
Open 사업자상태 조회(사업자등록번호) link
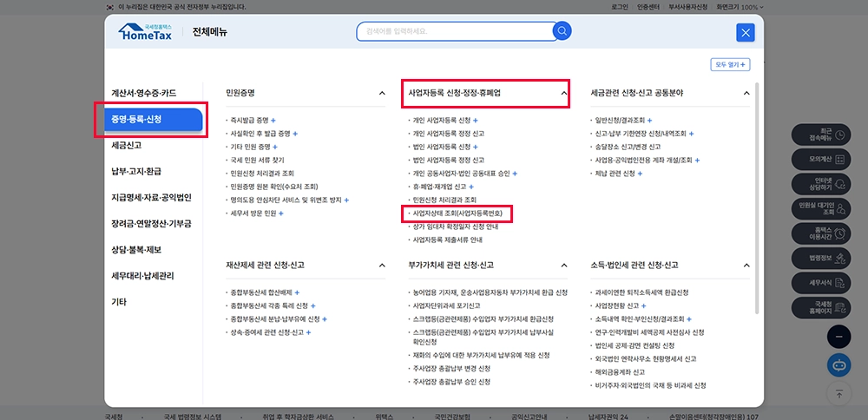[457, 213]
